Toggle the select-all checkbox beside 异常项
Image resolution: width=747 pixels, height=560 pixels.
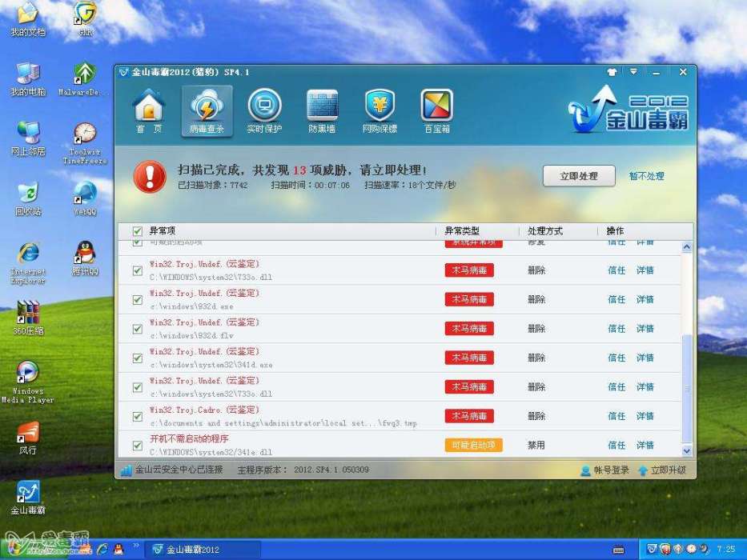(x=137, y=231)
